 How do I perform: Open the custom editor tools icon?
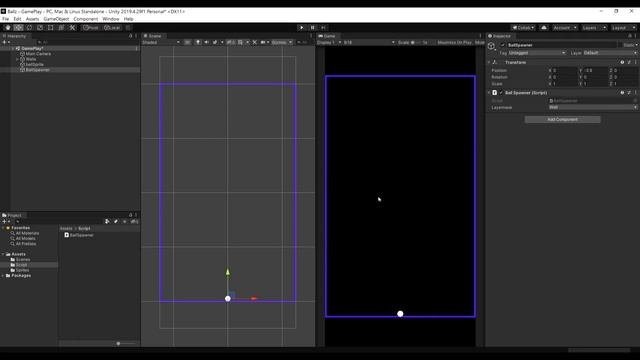tap(72, 28)
